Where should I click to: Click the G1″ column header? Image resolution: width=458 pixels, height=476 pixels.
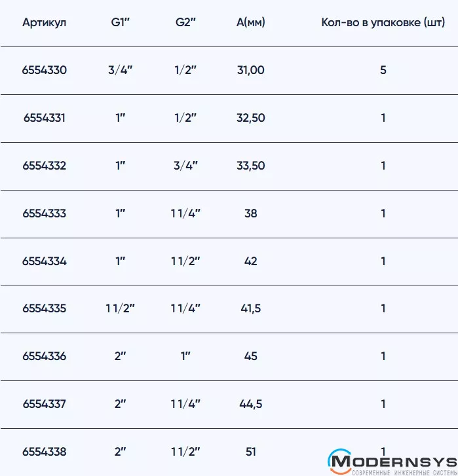(x=121, y=23)
